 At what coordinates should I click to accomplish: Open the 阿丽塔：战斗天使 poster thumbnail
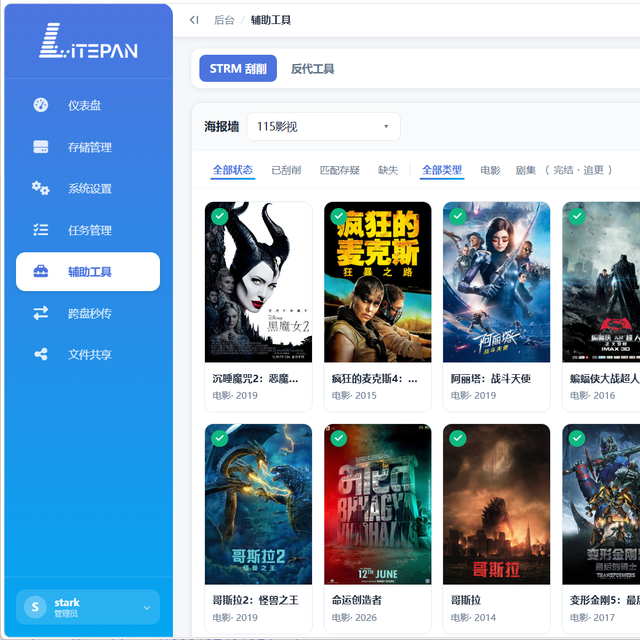coord(497,282)
